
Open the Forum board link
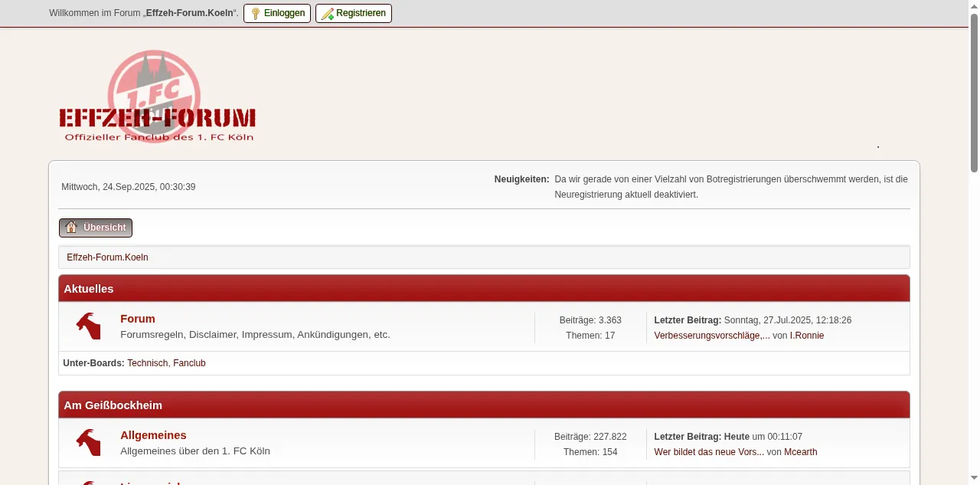pos(138,319)
